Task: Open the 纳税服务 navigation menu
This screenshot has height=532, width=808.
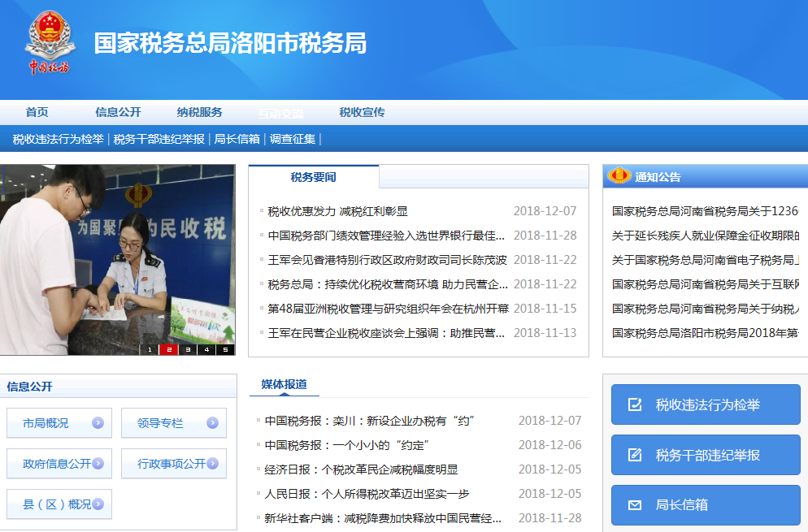Action: point(199,113)
